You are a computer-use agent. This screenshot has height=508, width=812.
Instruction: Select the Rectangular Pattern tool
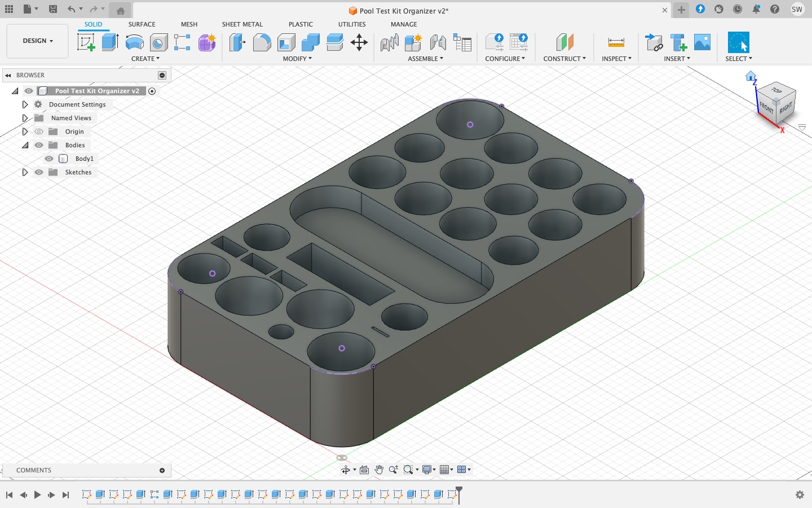(182, 42)
